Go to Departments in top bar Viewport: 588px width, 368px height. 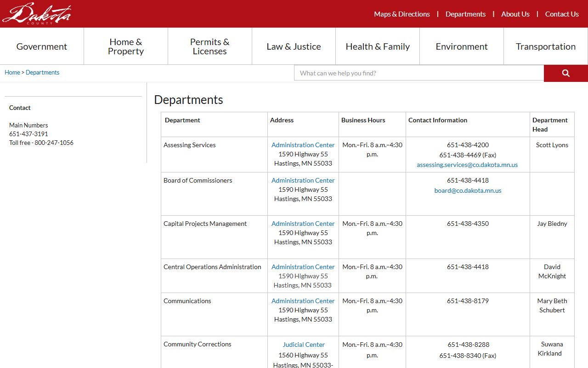(x=465, y=14)
